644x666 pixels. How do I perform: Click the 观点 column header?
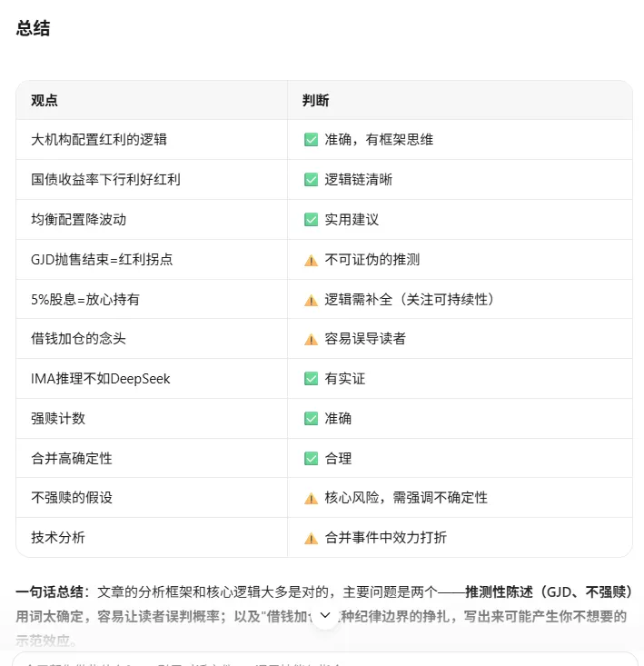coord(45,101)
